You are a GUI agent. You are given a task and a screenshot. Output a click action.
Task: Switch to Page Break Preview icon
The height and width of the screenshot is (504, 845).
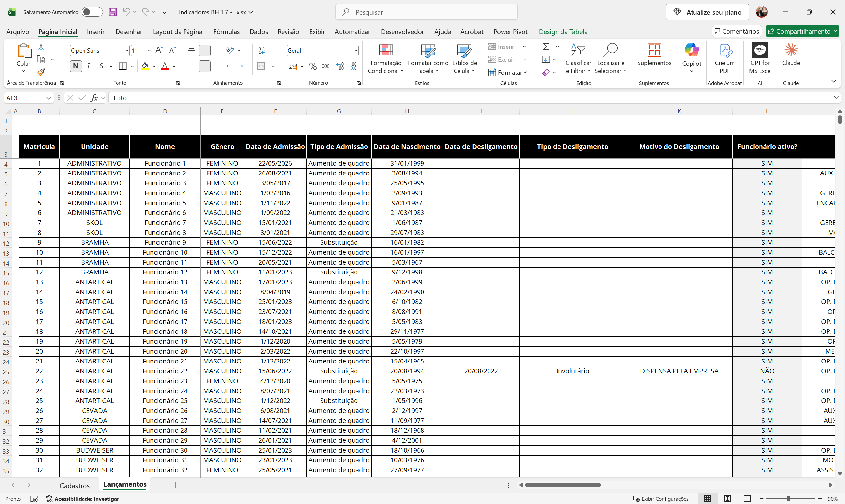point(747,498)
